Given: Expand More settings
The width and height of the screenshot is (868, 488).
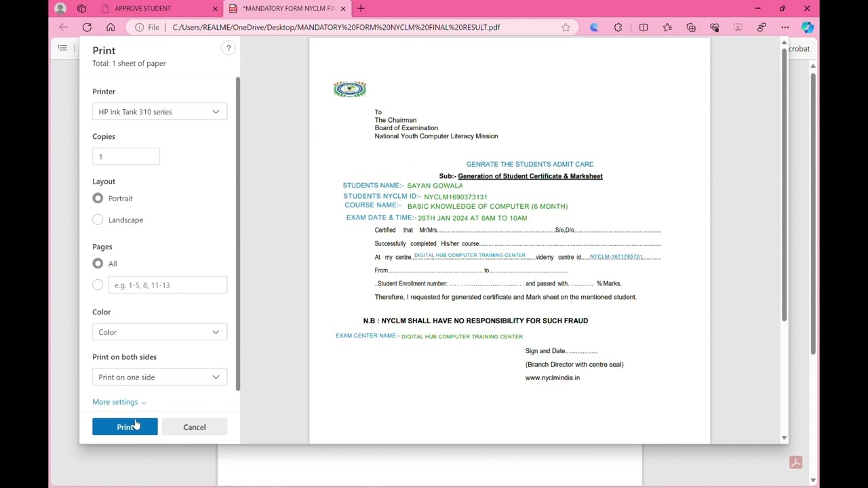Looking at the screenshot, I should point(119,402).
